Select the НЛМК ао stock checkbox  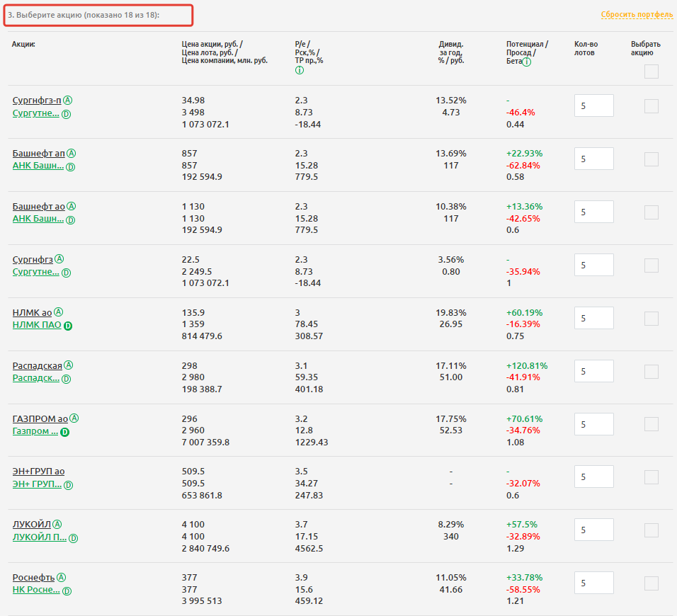tap(651, 318)
